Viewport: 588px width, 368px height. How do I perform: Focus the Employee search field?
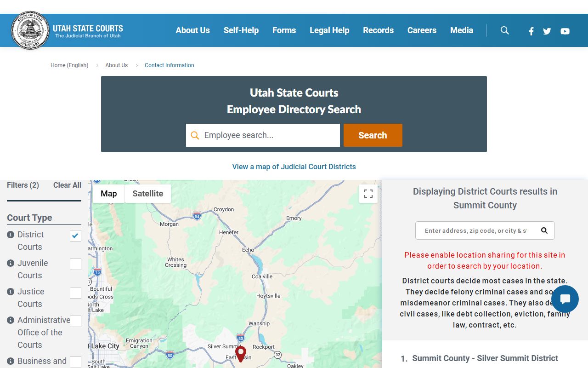263,135
